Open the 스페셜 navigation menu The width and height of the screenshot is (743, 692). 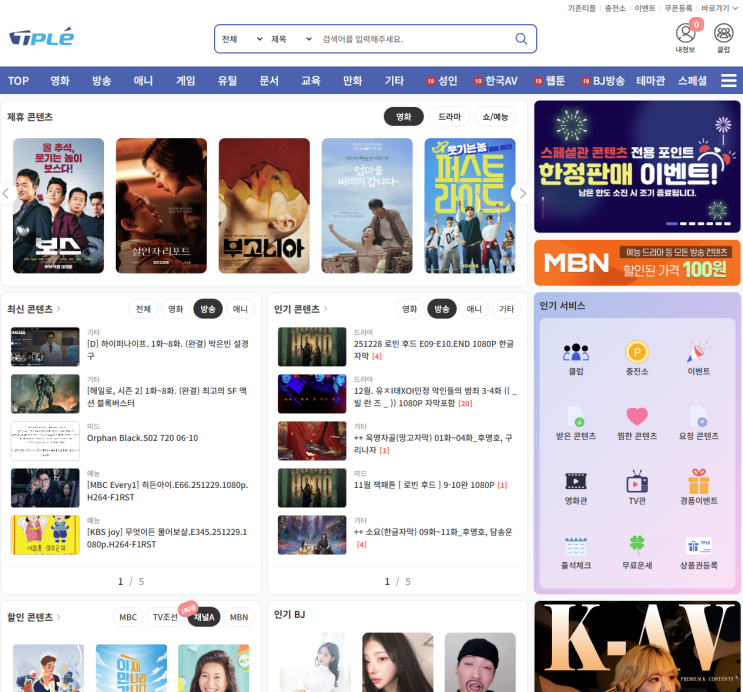pos(692,81)
